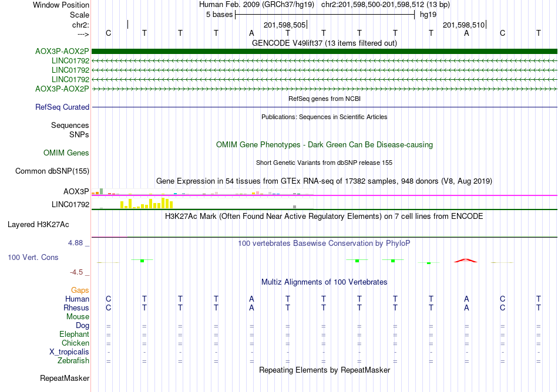Click the hg19 label beside scale bar
This screenshot has height=392, width=558.
[x=428, y=15]
